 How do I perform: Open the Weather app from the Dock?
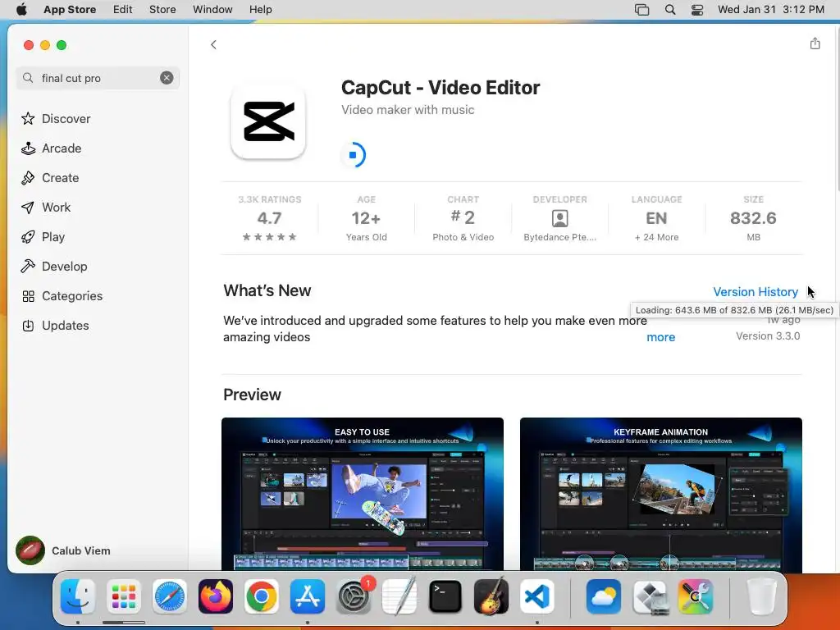604,596
